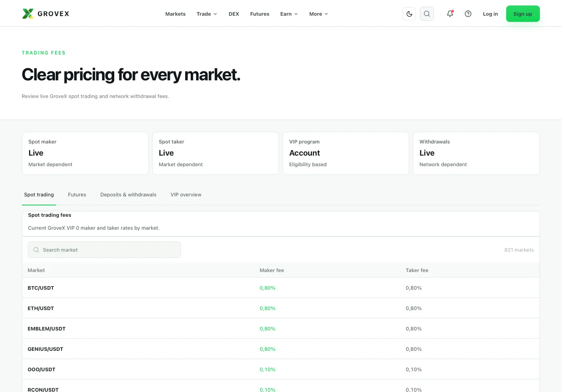Open the Spot maker summary card
This screenshot has height=392, width=565.
(x=85, y=153)
